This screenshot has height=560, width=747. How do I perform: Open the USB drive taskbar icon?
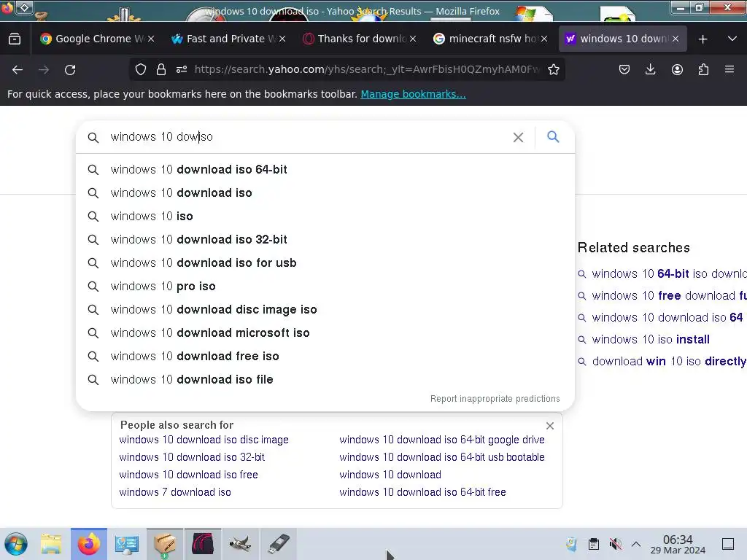[x=278, y=544]
